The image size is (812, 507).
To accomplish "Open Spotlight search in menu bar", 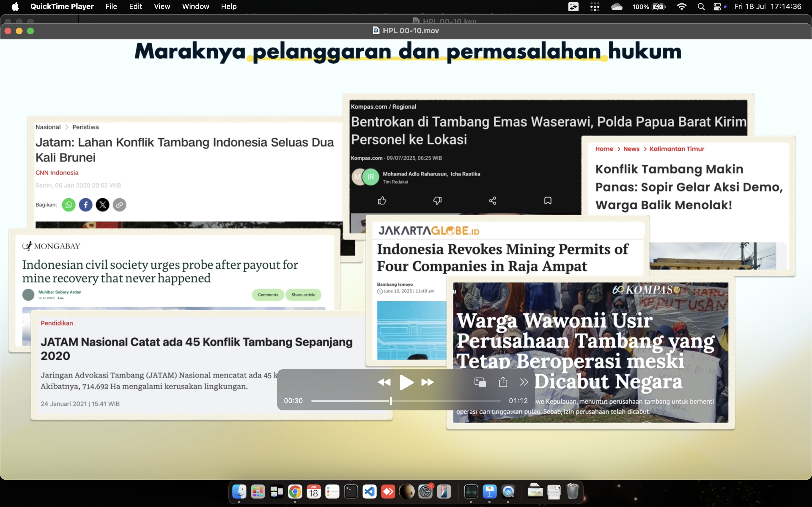I will 701,6.
